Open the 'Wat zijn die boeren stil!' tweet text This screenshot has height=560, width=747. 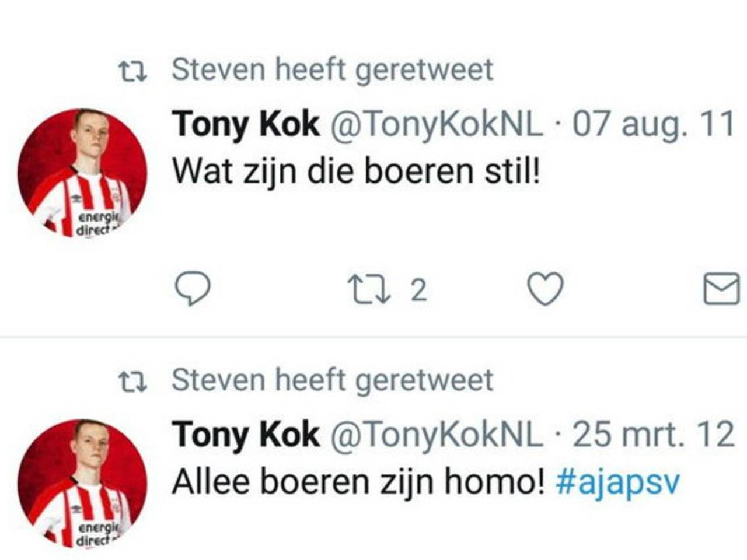click(356, 171)
